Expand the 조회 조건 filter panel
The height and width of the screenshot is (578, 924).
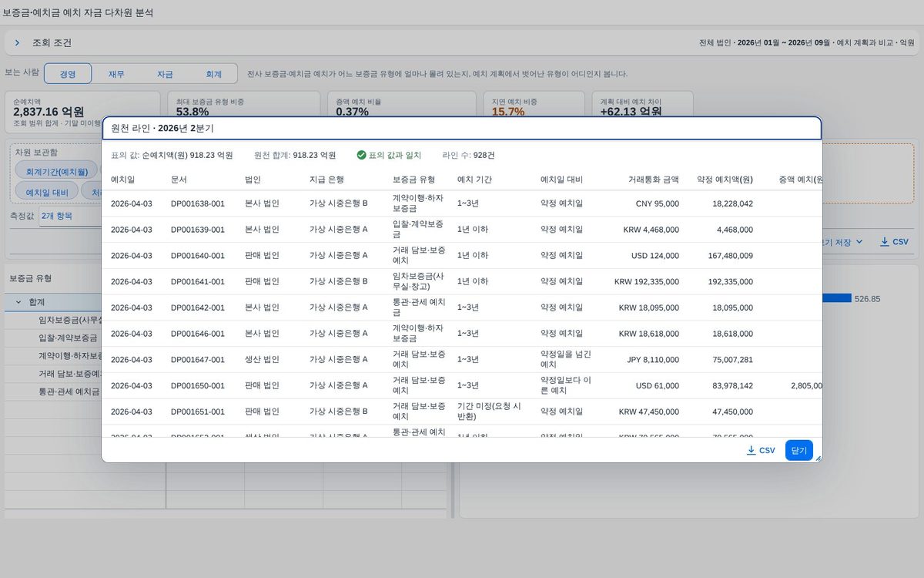click(x=17, y=43)
